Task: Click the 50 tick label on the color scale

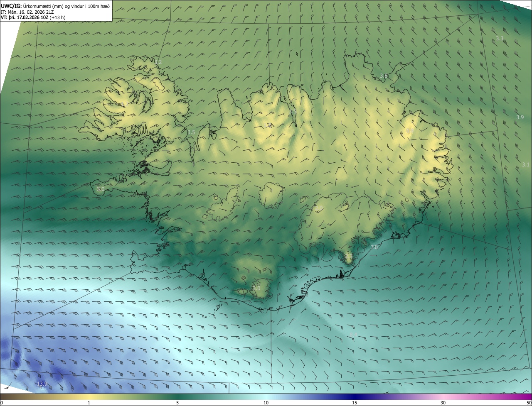Action: point(529,403)
